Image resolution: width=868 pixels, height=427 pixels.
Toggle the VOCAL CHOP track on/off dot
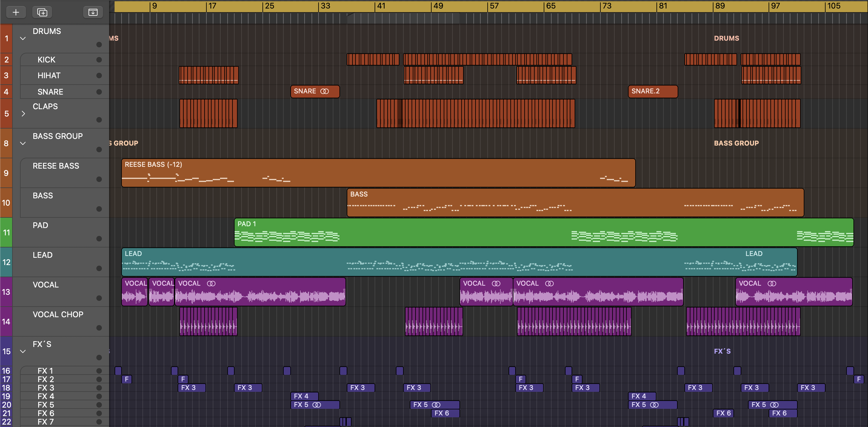(x=99, y=328)
